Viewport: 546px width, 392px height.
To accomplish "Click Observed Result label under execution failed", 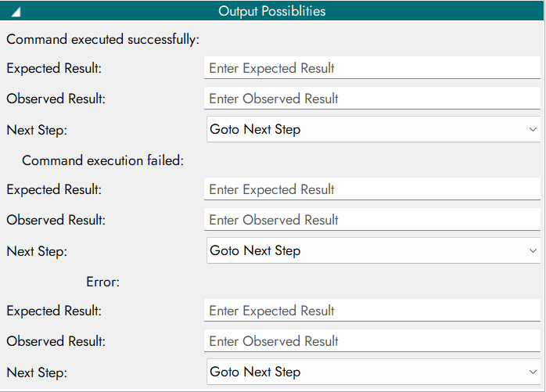I will (x=56, y=220).
